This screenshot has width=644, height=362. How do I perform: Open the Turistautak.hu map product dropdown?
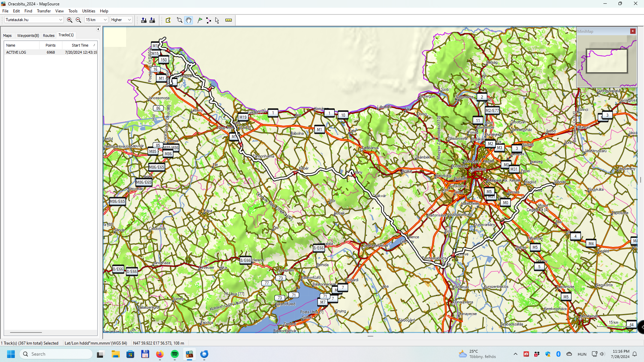(61, 20)
